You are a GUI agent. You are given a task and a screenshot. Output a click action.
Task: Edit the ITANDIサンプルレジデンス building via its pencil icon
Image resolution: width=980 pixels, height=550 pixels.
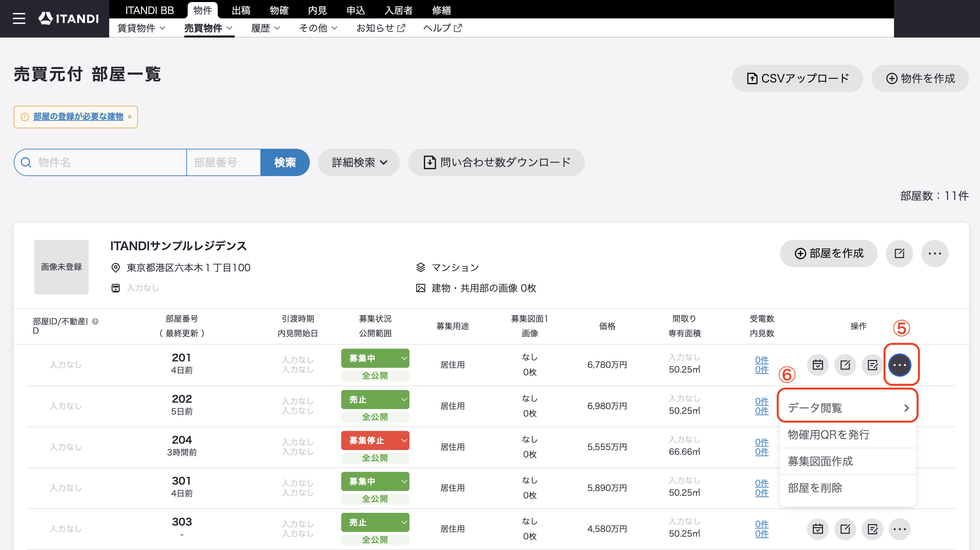[x=899, y=253]
